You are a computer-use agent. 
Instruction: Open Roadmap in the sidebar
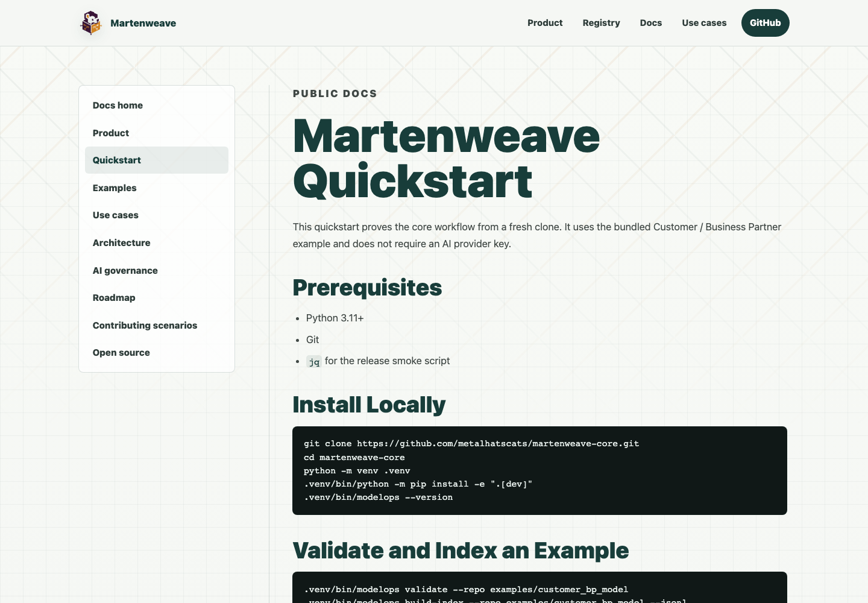click(157, 298)
